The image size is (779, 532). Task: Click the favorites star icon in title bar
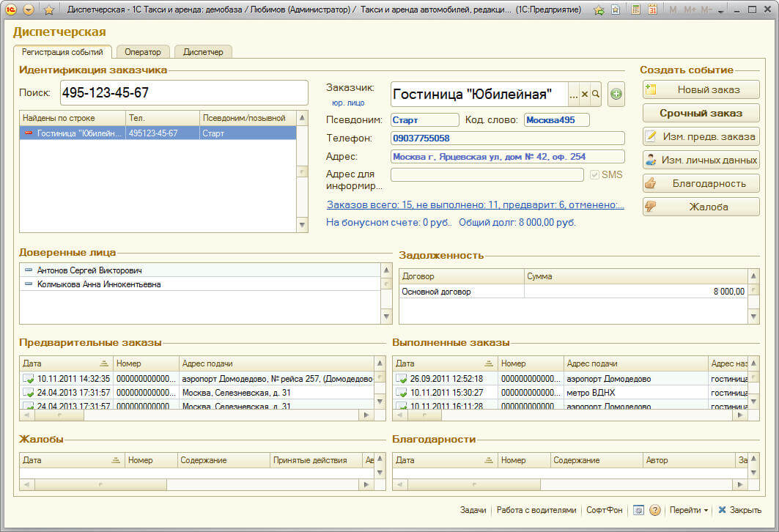pyautogui.click(x=48, y=10)
